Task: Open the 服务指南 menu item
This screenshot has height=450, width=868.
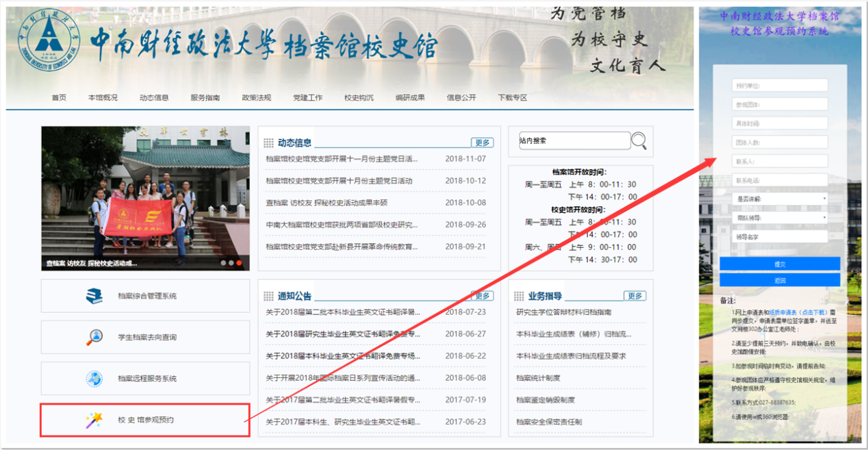Action: pyautogui.click(x=205, y=98)
